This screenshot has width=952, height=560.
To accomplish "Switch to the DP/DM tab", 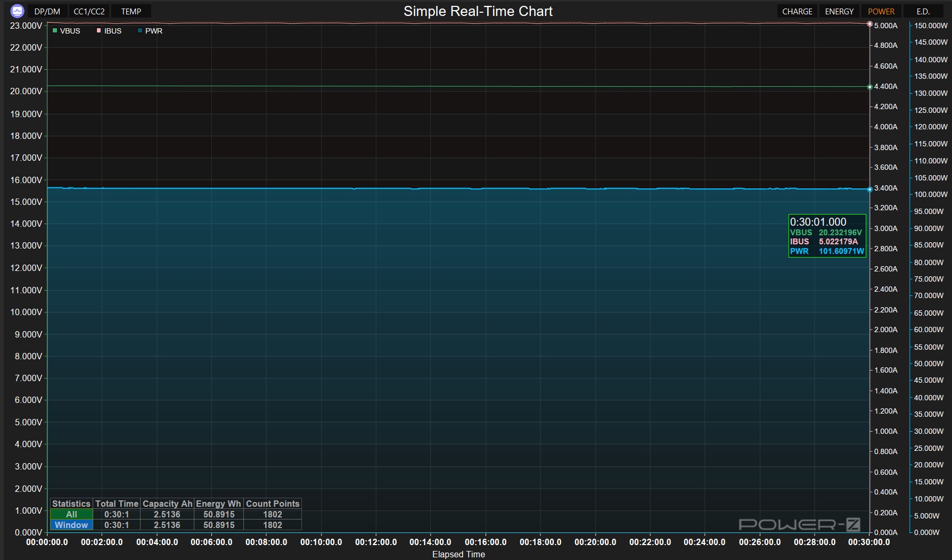I will click(47, 11).
